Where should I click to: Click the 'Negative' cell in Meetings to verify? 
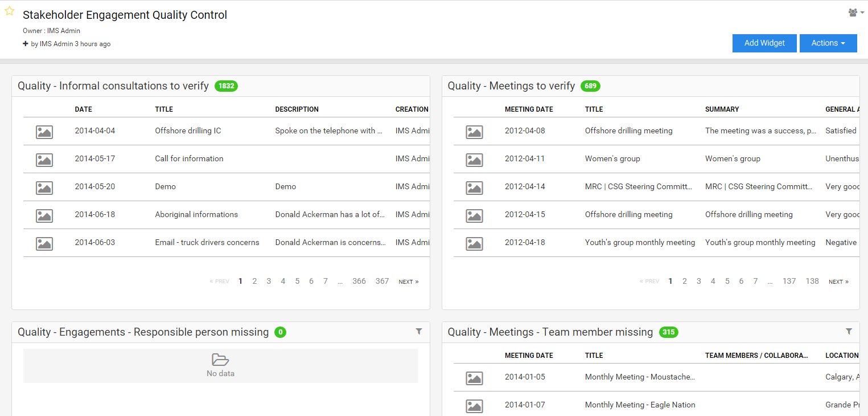tap(841, 243)
